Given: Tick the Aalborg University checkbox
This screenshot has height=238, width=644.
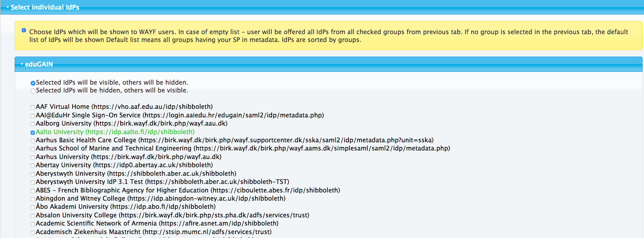Looking at the screenshot, I should tap(33, 124).
